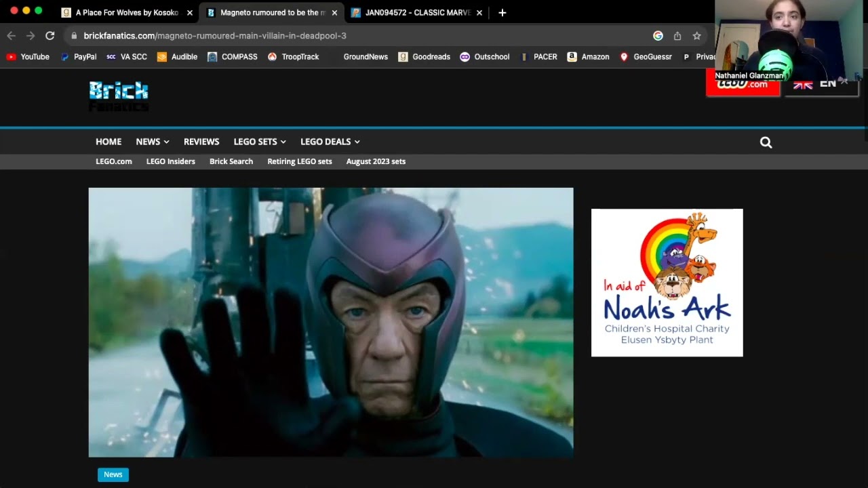Go back using the browser back arrow
Screen dimensions: 868x488
click(x=11, y=35)
